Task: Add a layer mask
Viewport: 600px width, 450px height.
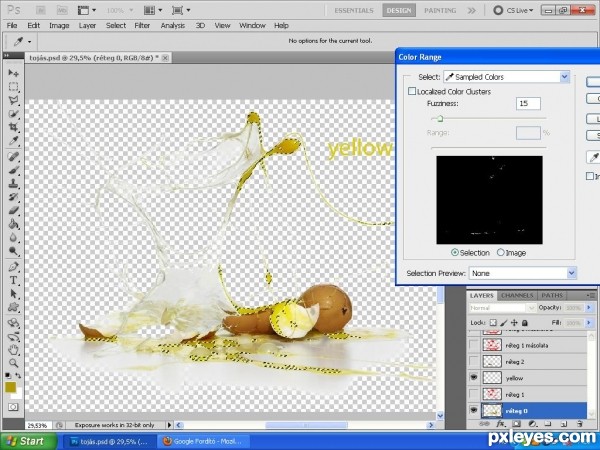Action: pyautogui.click(x=516, y=424)
